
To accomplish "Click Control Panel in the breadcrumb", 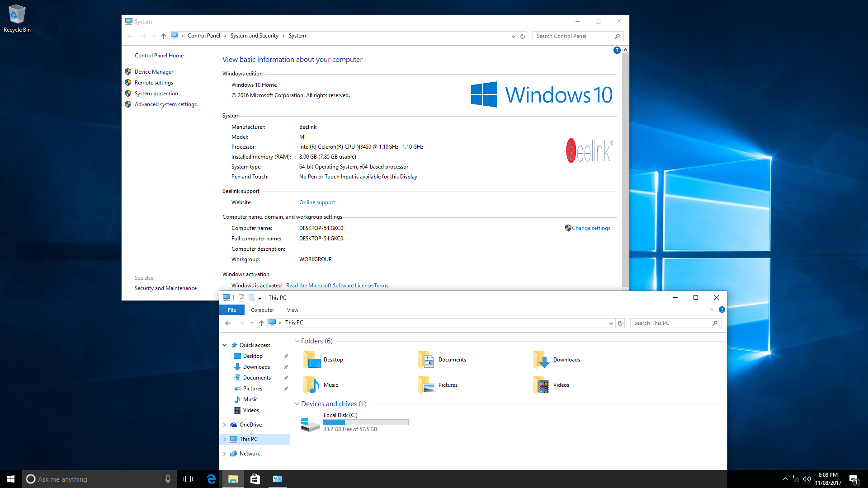I will click(204, 36).
